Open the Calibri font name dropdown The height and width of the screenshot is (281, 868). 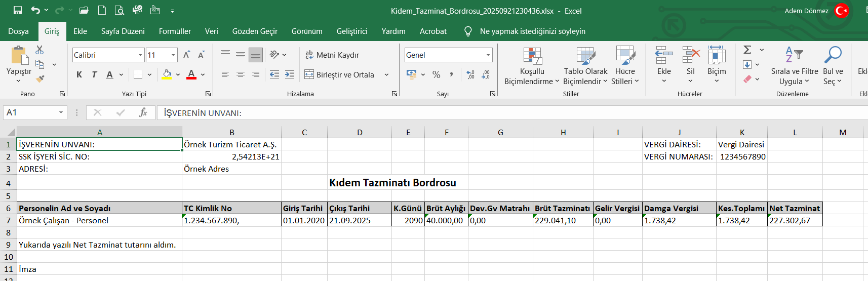140,55
